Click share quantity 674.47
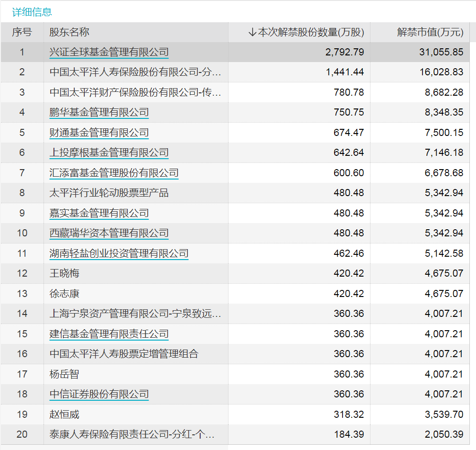Image resolution: width=476 pixels, height=450 pixels. pyautogui.click(x=349, y=133)
